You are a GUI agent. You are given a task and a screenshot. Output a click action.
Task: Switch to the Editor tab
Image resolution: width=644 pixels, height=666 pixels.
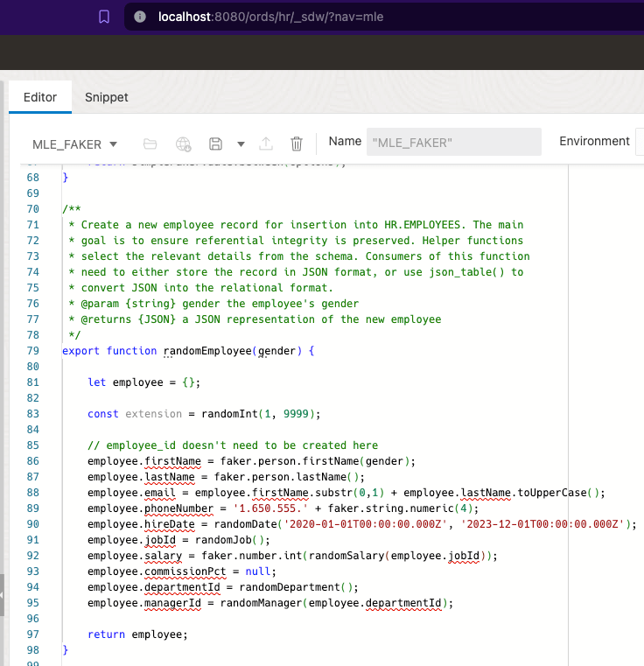tap(40, 97)
